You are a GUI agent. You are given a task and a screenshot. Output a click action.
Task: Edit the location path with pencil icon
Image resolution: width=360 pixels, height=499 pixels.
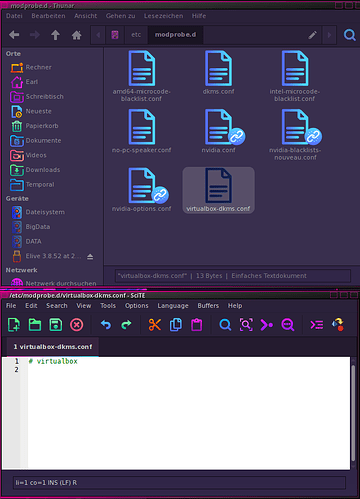(x=312, y=35)
